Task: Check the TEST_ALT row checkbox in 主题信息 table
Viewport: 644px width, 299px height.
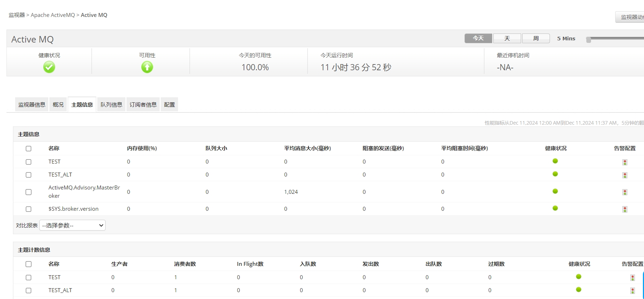Action: click(x=28, y=175)
